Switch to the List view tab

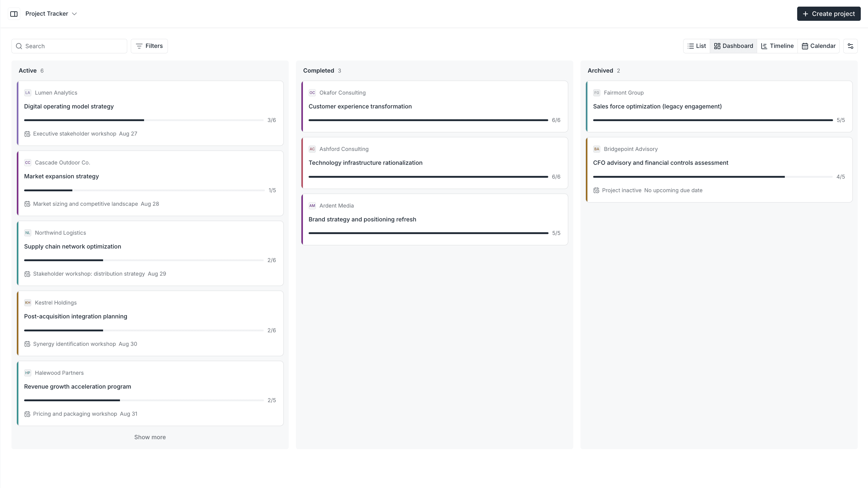pyautogui.click(x=697, y=46)
